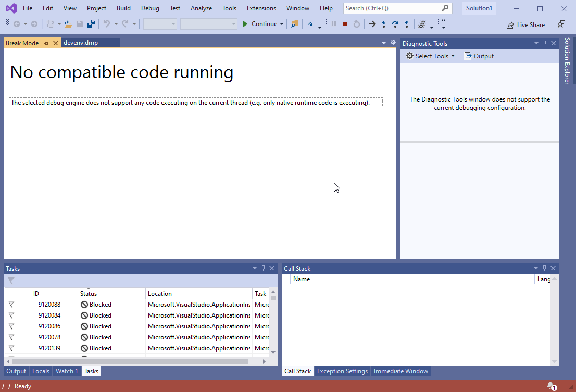Click the Open File folder icon
Viewport: 576px width, 392px height.
pyautogui.click(x=68, y=24)
